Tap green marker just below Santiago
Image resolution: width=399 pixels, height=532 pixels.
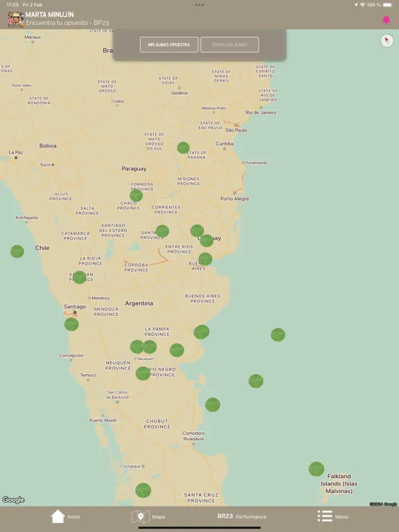click(71, 324)
